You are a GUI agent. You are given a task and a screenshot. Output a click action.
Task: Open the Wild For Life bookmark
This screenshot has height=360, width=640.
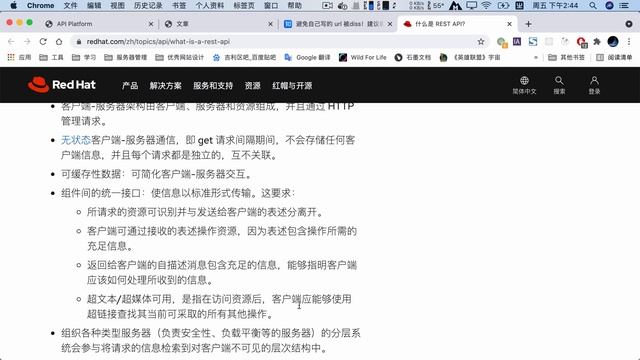point(362,57)
